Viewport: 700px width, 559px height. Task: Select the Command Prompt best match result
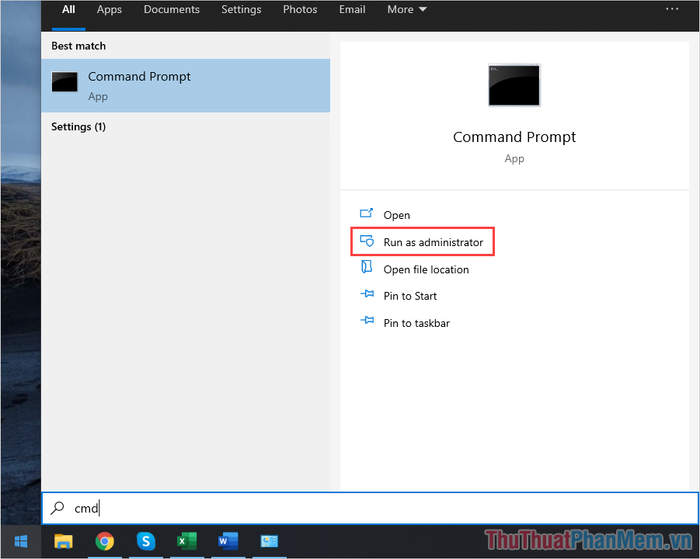pos(186,85)
